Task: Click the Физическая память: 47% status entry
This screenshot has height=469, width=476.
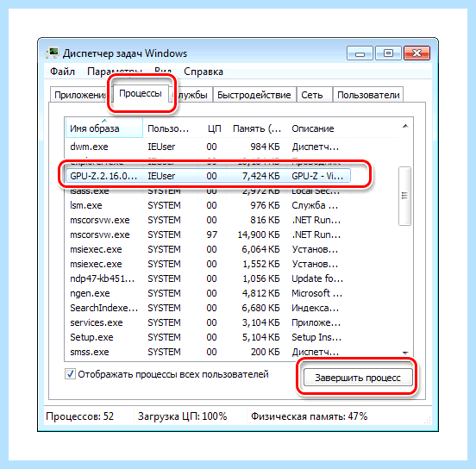Action: (x=309, y=416)
